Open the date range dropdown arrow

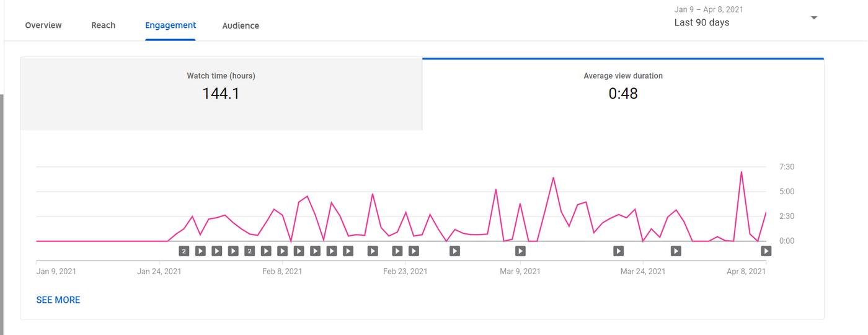point(814,17)
